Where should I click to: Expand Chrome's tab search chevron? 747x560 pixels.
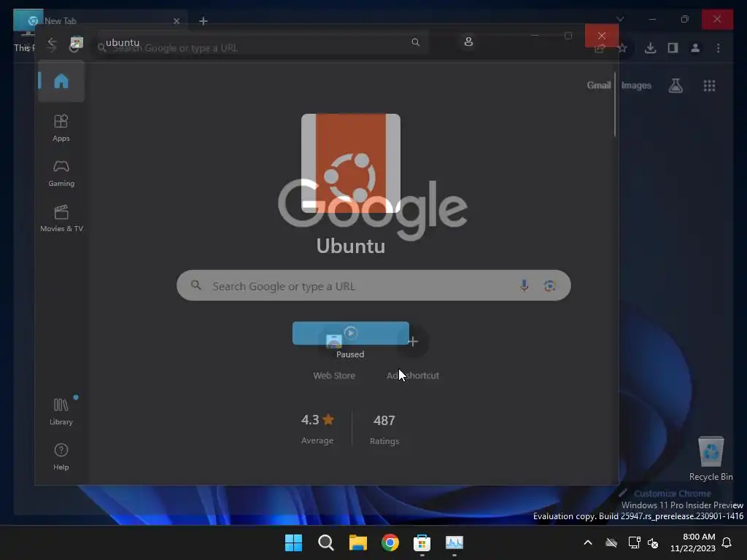pos(620,19)
